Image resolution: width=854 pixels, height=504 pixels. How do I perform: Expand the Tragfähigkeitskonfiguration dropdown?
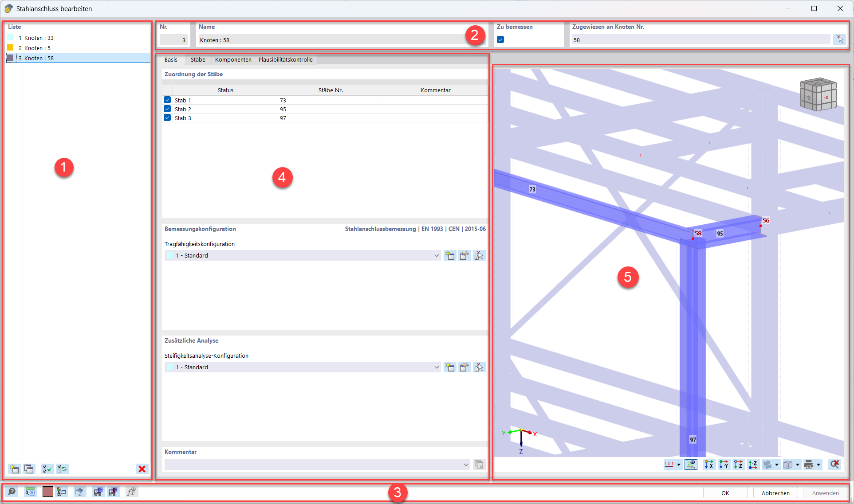point(437,255)
